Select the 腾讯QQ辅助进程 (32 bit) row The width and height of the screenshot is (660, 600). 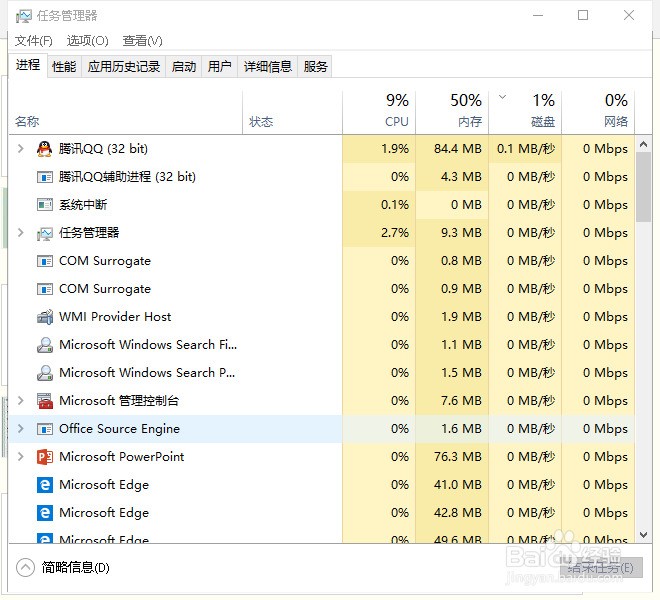click(x=322, y=177)
